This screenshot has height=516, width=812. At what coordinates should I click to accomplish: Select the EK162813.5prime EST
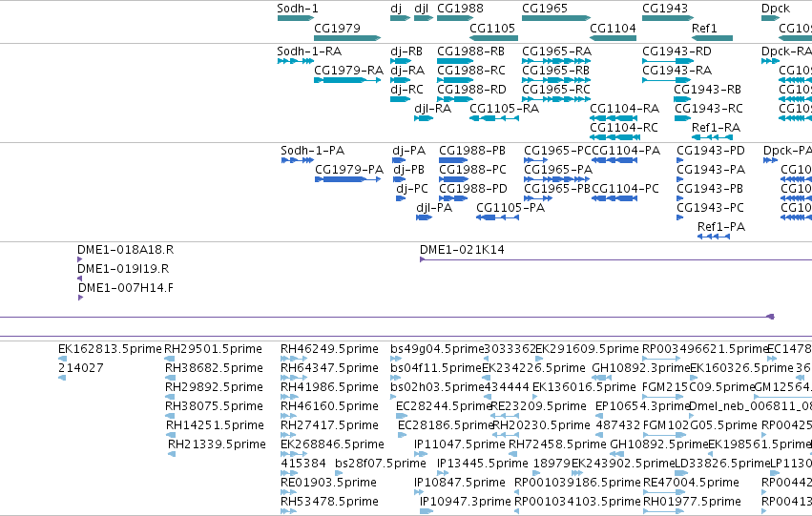(62, 359)
